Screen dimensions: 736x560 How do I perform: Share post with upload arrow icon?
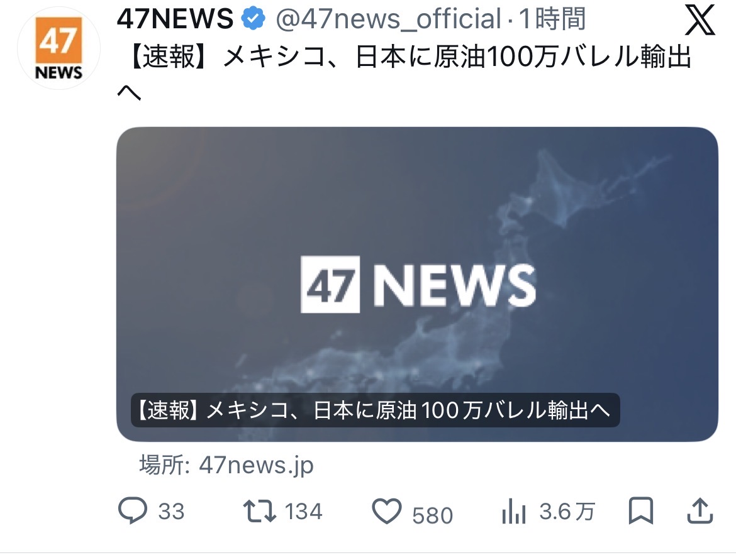pyautogui.click(x=700, y=510)
